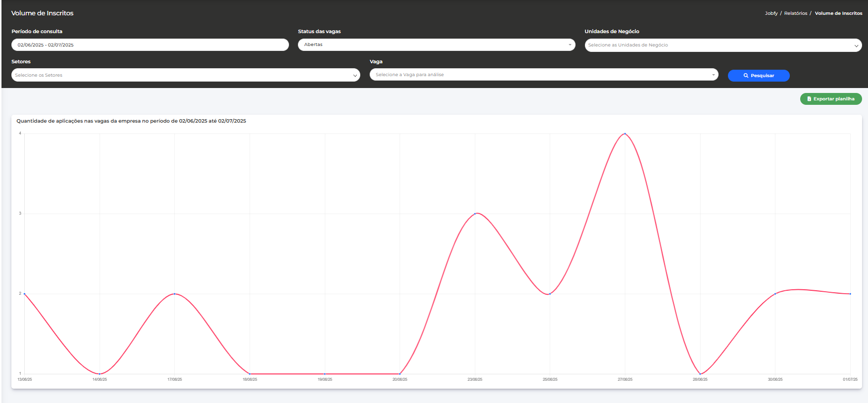This screenshot has width=868, height=403.
Task: Click the search magnifier icon in Pesquisar
Action: tap(746, 76)
